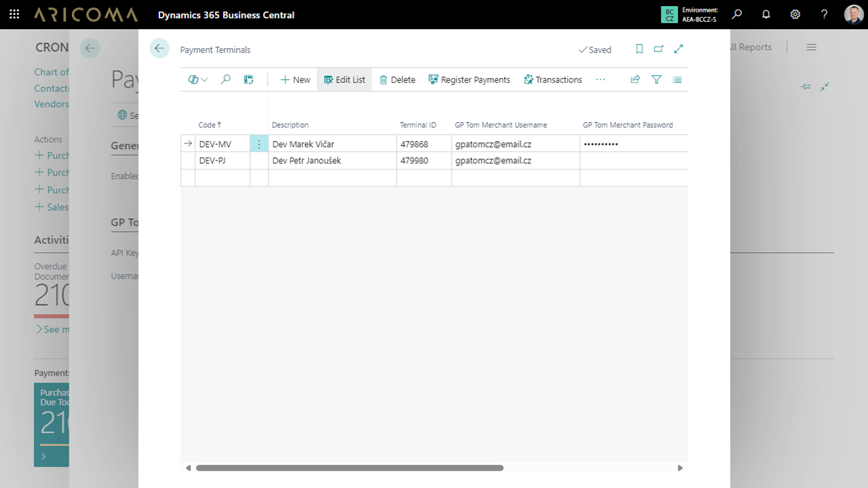Open Vendors link in background navigation
The image size is (868, 488).
pyautogui.click(x=52, y=104)
